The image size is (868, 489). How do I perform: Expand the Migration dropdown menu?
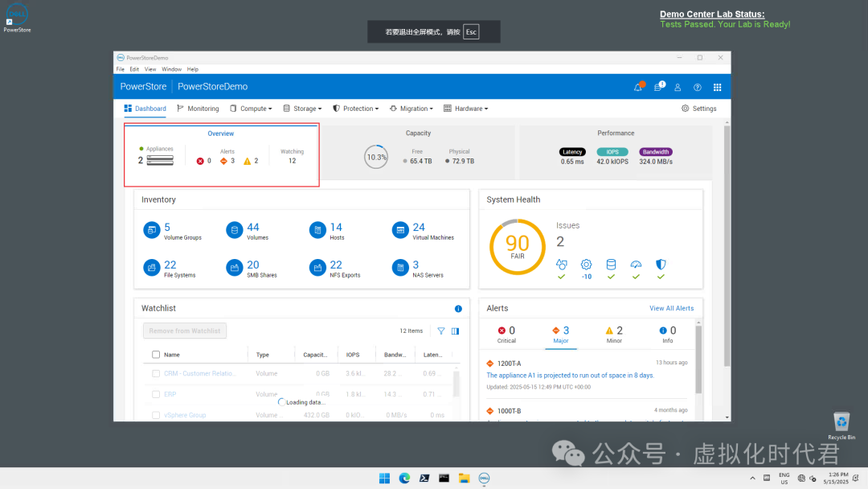coord(411,109)
